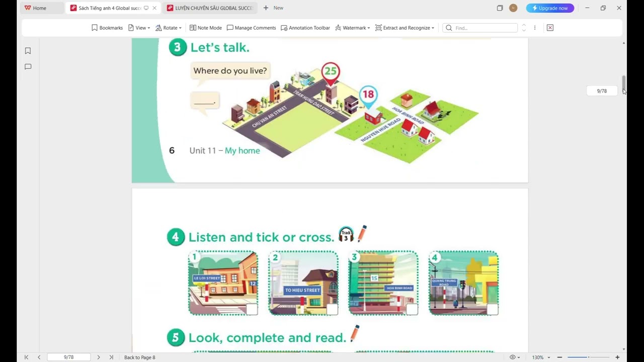Click the 'Look, complete and read.' heading

267,338
